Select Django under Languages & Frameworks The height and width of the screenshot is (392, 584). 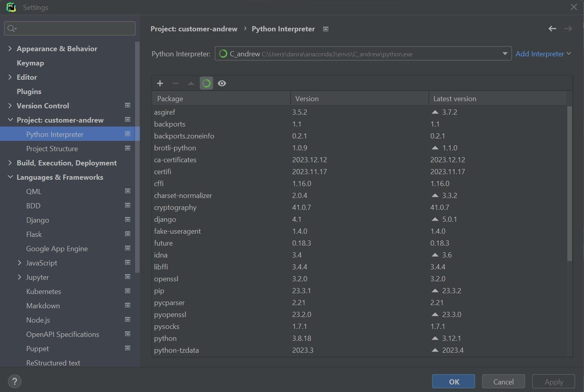(38, 220)
